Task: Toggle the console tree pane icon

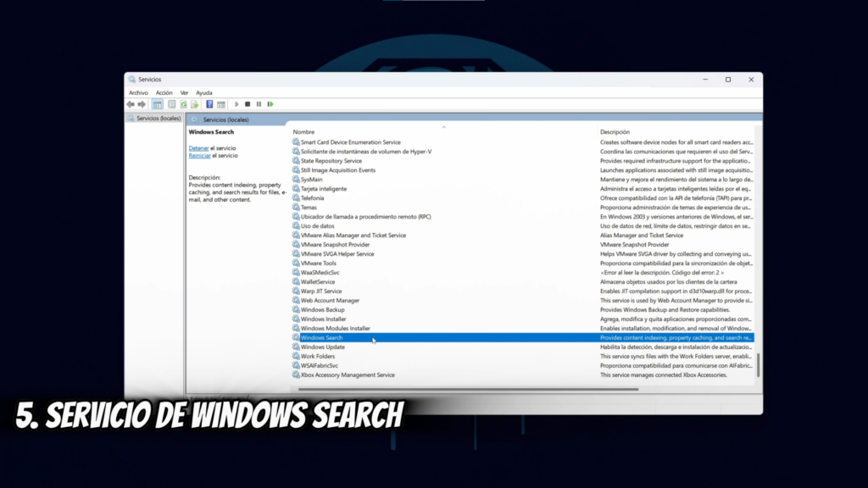Action: tap(158, 103)
